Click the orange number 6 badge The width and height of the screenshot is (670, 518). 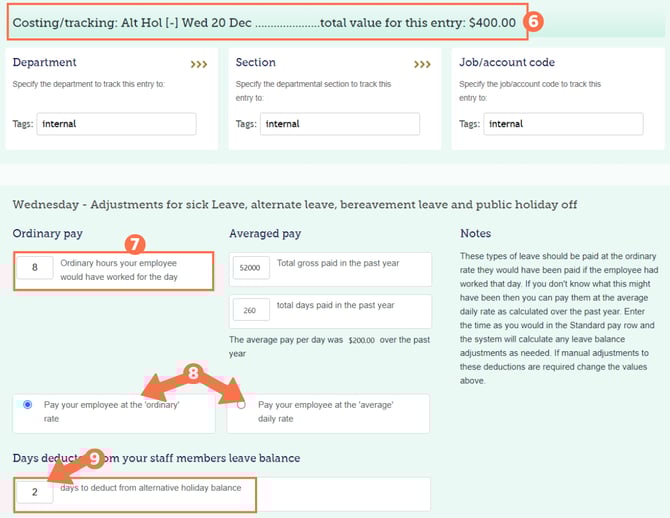point(532,22)
